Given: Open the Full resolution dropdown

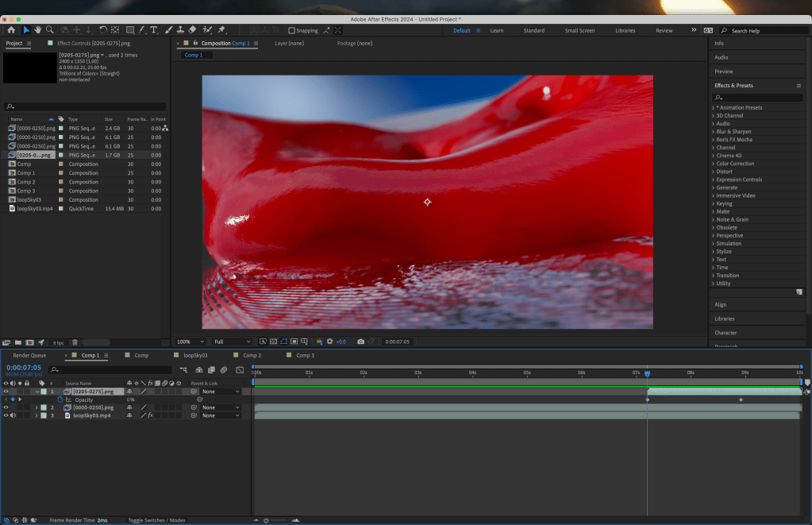Looking at the screenshot, I should click(x=232, y=342).
